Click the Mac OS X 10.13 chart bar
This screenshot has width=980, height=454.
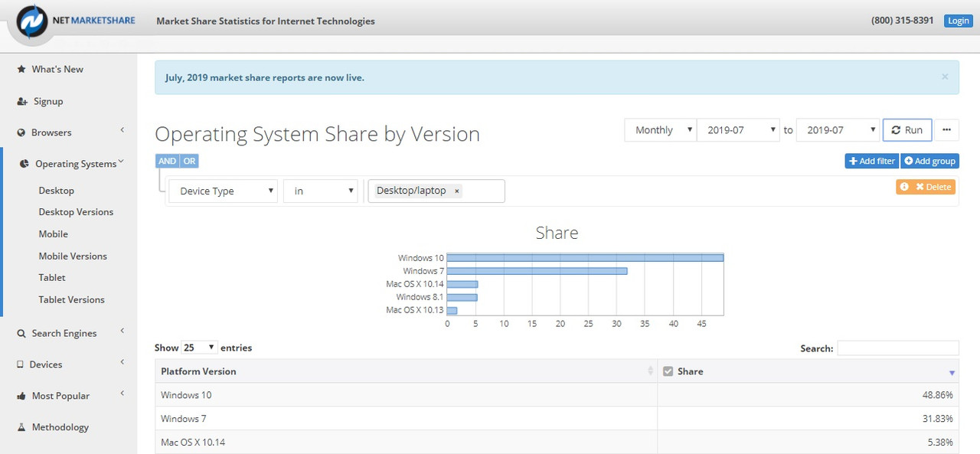point(452,310)
